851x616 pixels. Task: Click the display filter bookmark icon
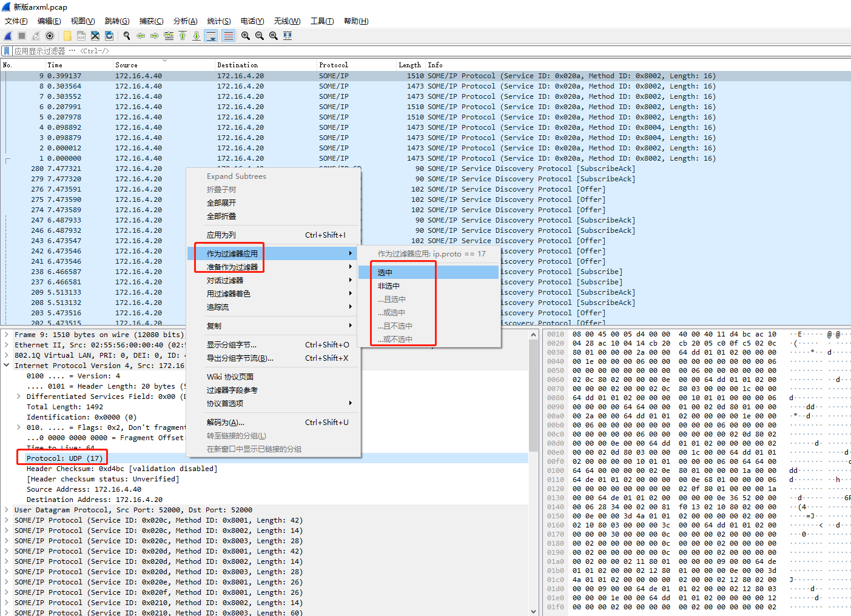tap(7, 51)
